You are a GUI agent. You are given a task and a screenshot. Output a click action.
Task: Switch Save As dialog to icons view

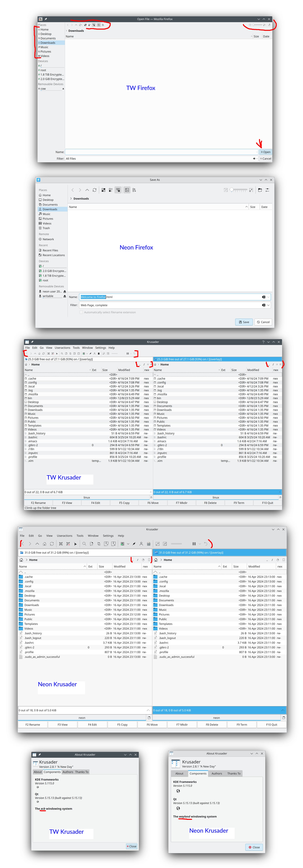click(103, 190)
